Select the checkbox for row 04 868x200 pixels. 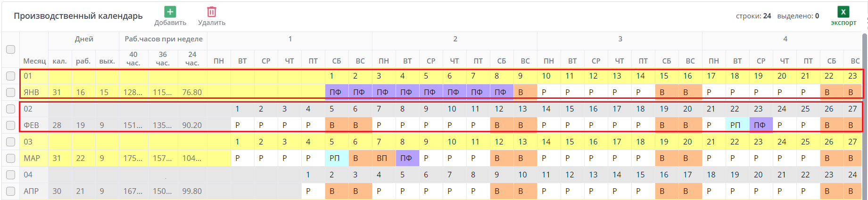pos(10,175)
